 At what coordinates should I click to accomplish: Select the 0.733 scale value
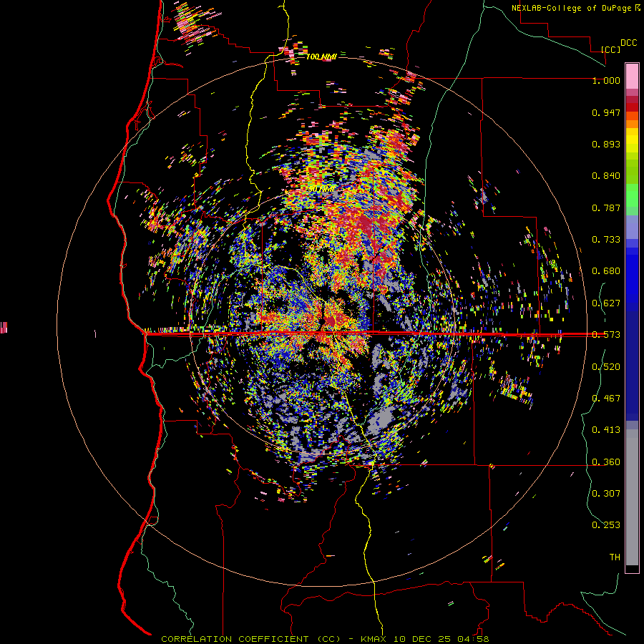point(606,240)
